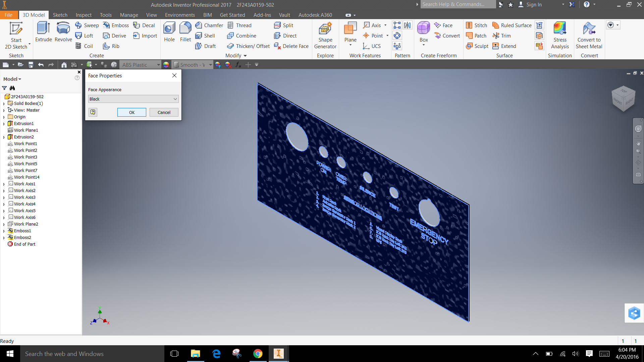Open the Tools tab
Viewport: 644px width, 362px height.
106,15
